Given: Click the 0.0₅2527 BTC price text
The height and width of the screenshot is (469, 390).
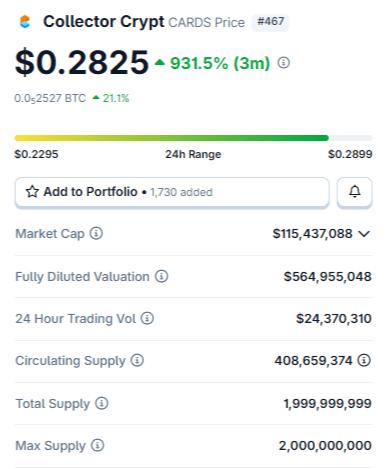Looking at the screenshot, I should [50, 98].
